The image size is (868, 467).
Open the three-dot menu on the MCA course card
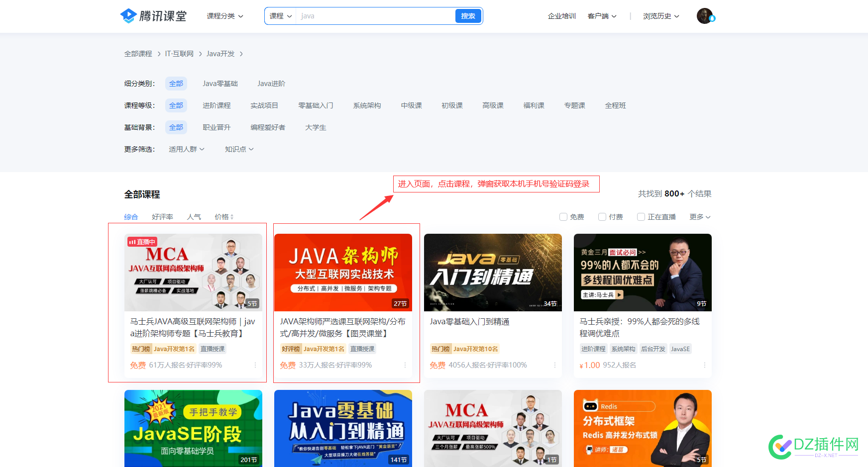coord(255,365)
